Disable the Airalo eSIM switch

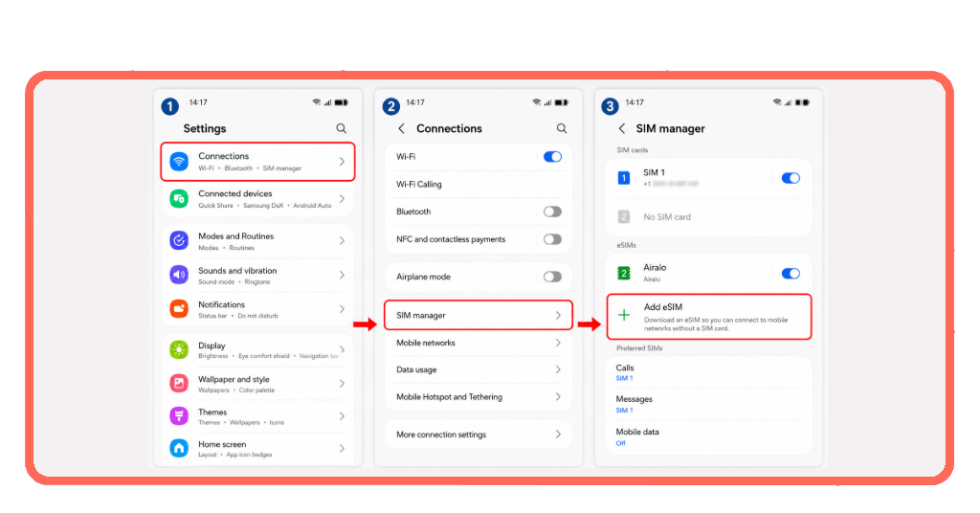(x=791, y=273)
